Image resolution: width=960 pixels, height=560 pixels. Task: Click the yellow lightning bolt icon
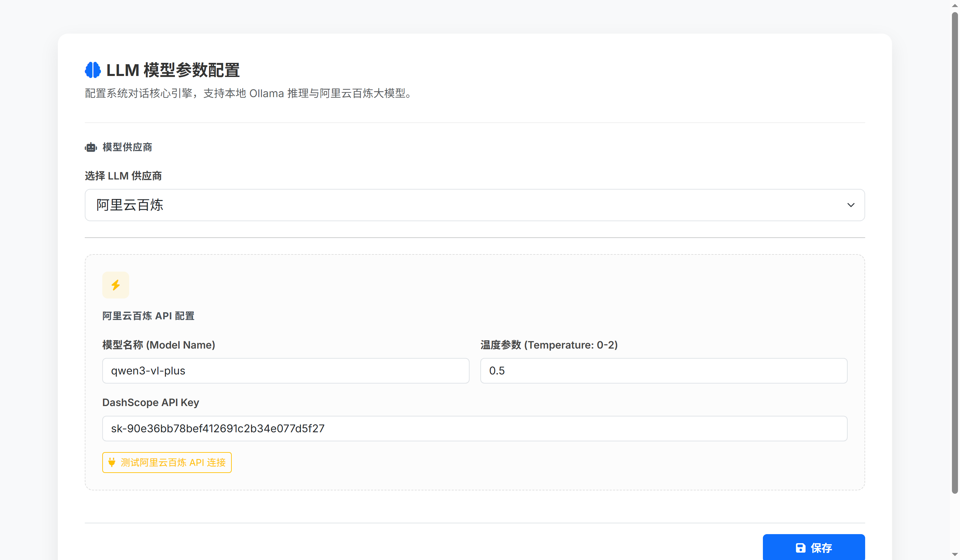[115, 285]
